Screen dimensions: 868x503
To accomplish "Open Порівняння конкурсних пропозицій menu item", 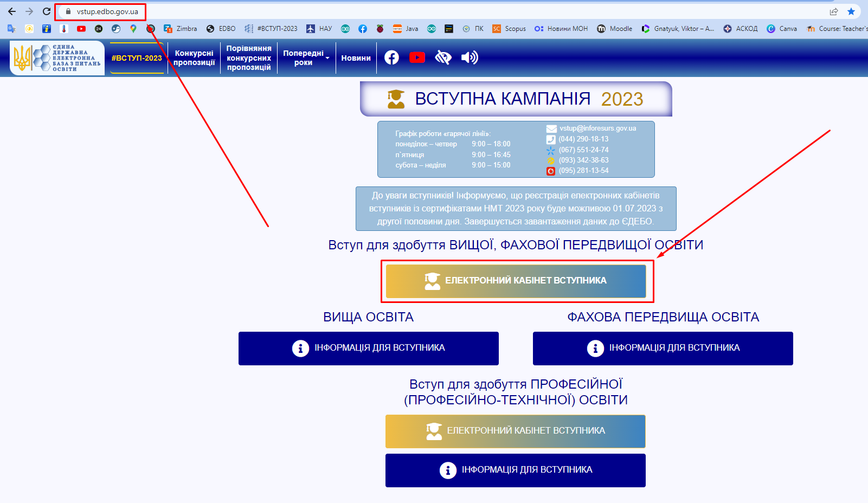I will (x=249, y=58).
